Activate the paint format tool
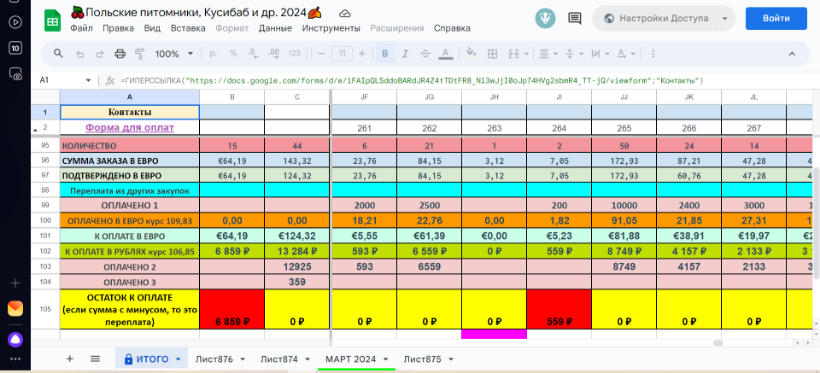 click(140, 53)
